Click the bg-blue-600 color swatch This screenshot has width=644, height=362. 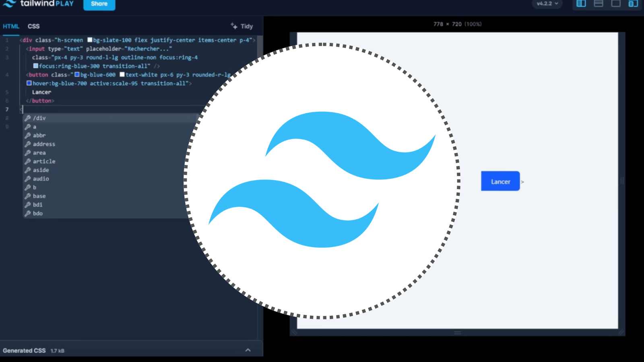click(x=77, y=74)
